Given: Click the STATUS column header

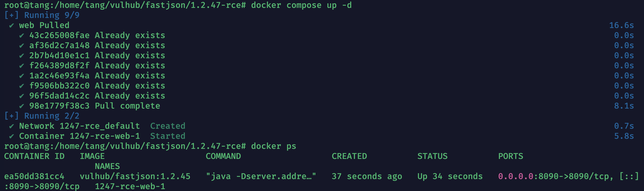Looking at the screenshot, I should 432,156.
